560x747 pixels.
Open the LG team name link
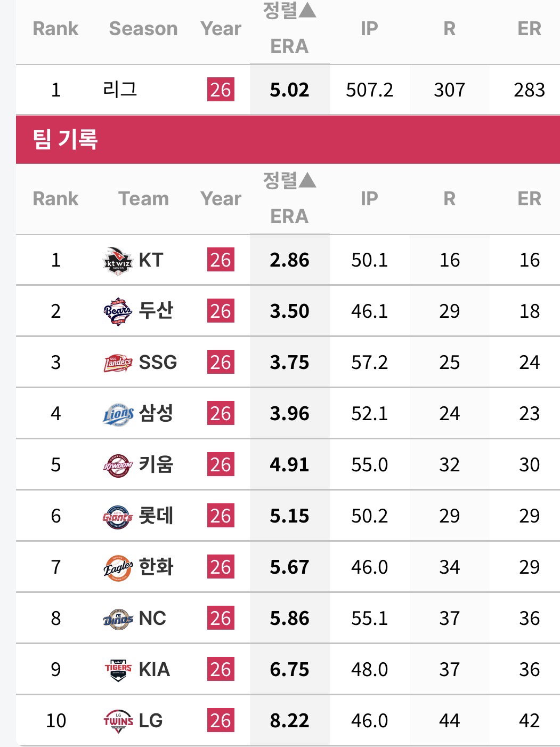pos(151,721)
